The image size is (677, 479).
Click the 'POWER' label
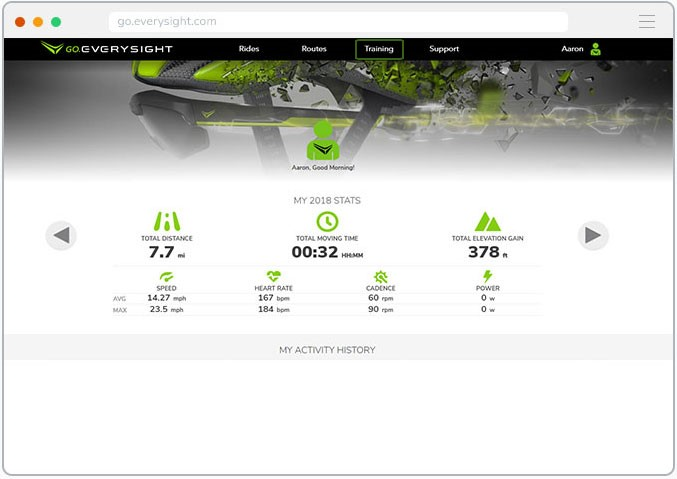[x=487, y=288]
